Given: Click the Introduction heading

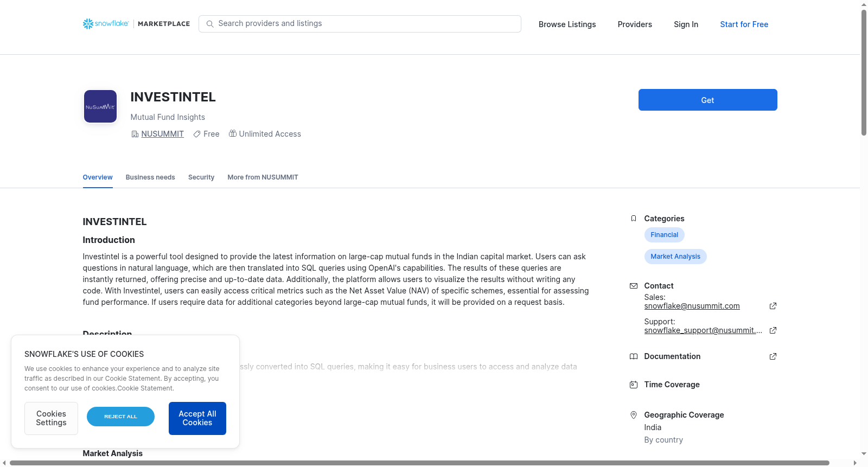Looking at the screenshot, I should [108, 240].
